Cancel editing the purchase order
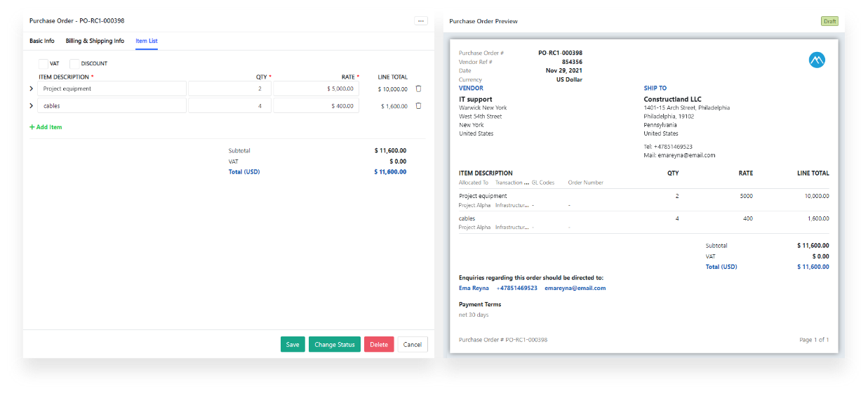The width and height of the screenshot is (868, 394). click(412, 344)
